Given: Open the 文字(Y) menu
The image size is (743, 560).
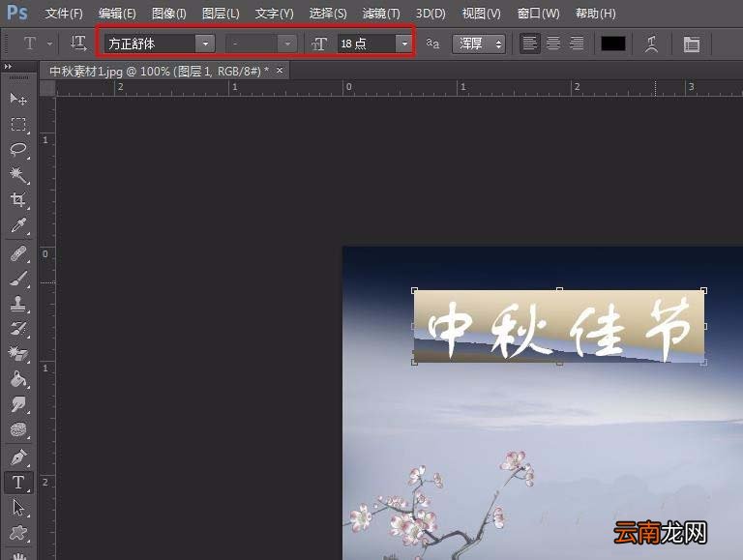Looking at the screenshot, I should (x=274, y=14).
